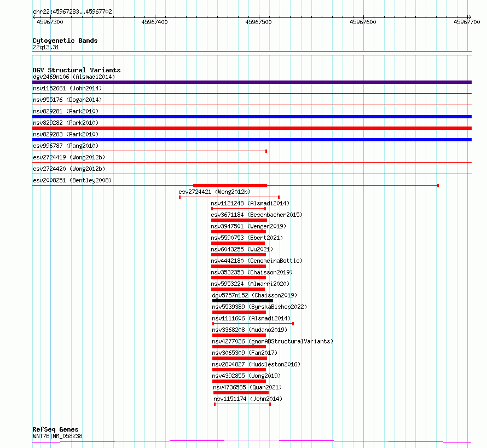487x448 pixels.
Task: Click the black bar under dgv5757n152
Action: (x=242, y=301)
